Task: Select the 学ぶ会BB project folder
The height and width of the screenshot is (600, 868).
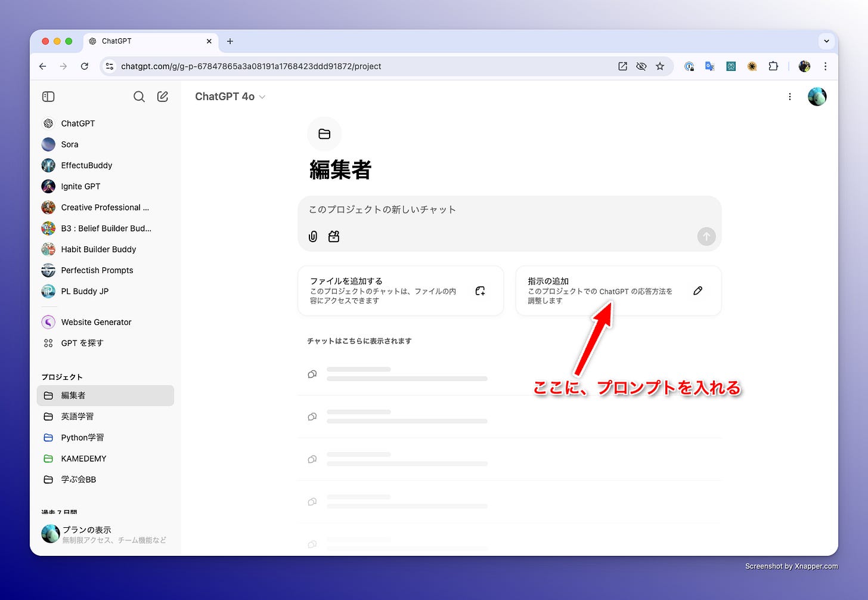Action: [x=106, y=480]
